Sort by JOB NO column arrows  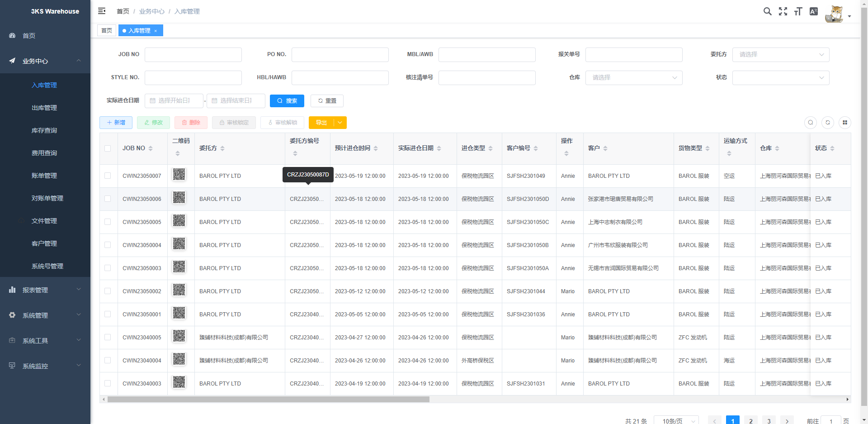coord(151,148)
